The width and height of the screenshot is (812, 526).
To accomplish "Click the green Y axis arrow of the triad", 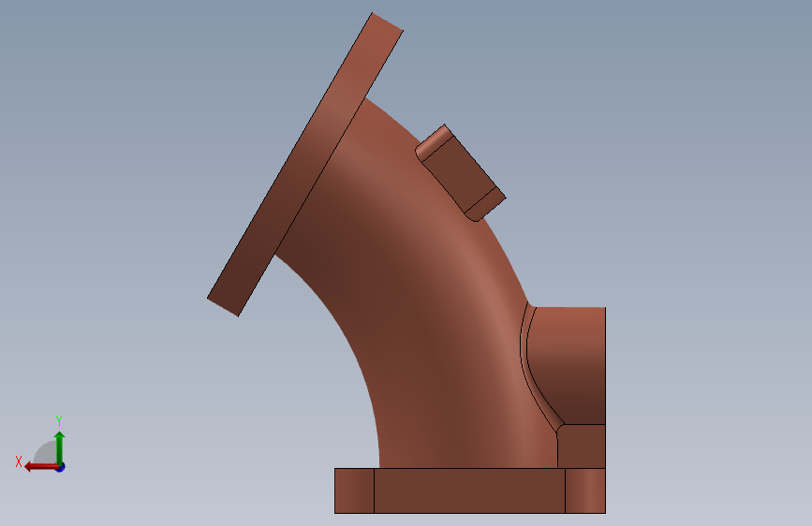I will (x=60, y=447).
